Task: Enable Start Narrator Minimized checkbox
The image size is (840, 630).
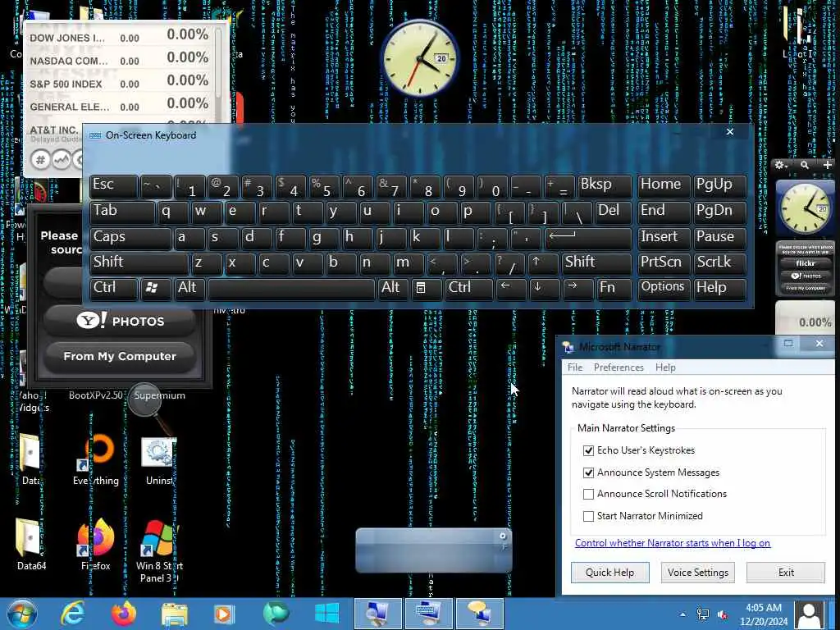Action: [588, 516]
